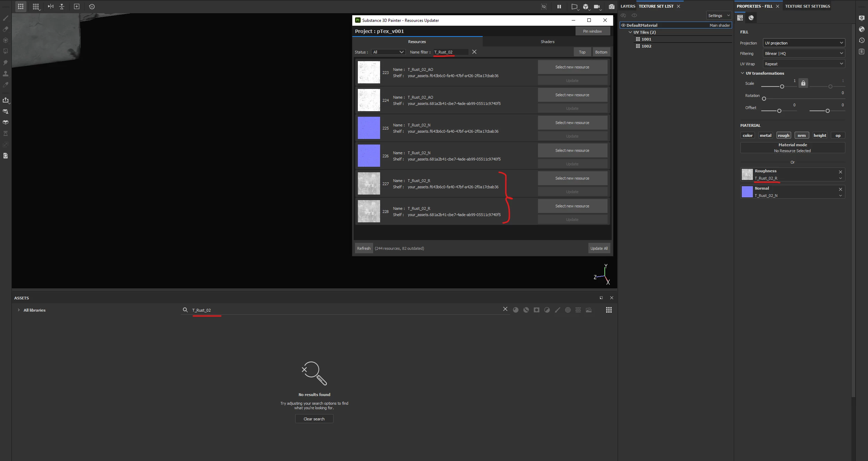
Task: Open the export textures icon in left toolbar
Action: coord(6,100)
